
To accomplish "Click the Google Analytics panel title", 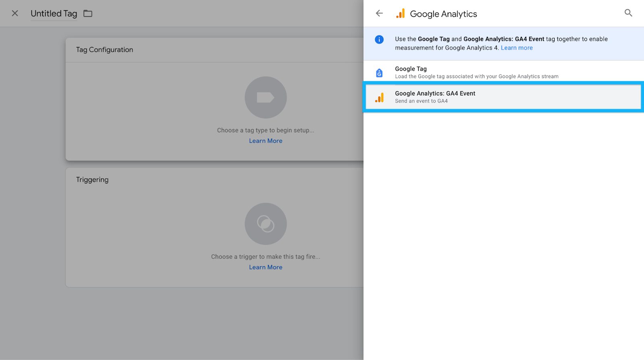I will pos(444,14).
